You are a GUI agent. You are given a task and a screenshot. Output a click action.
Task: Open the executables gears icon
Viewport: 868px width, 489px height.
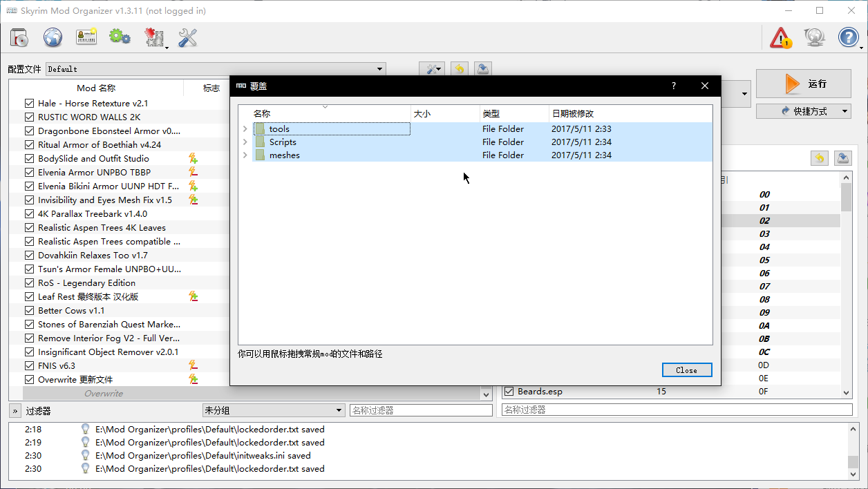pos(120,37)
